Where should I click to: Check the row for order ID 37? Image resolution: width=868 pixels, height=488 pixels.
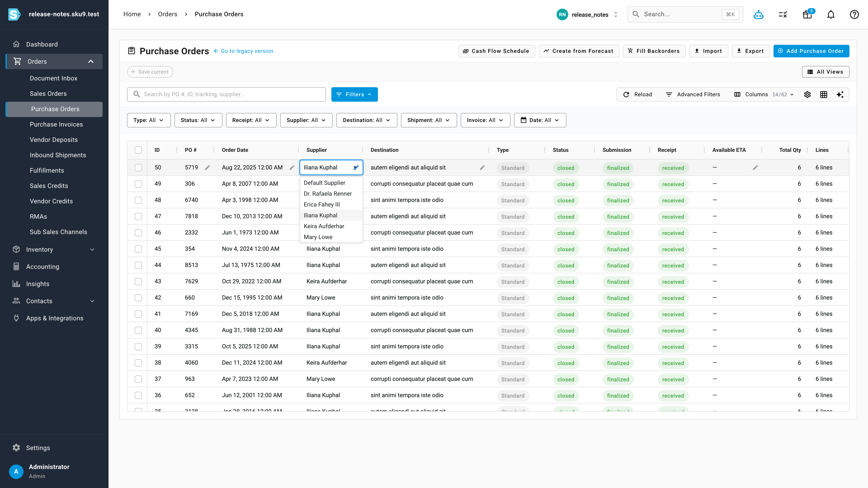(x=139, y=379)
